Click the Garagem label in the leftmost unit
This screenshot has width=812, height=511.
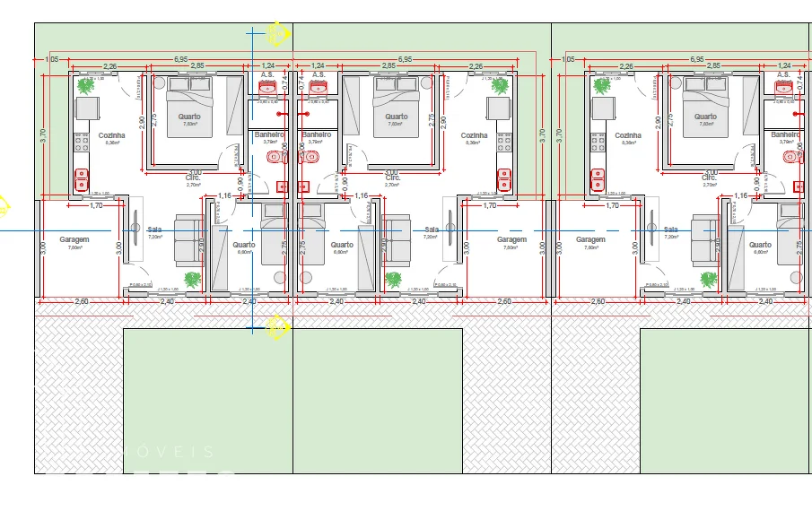(73, 240)
